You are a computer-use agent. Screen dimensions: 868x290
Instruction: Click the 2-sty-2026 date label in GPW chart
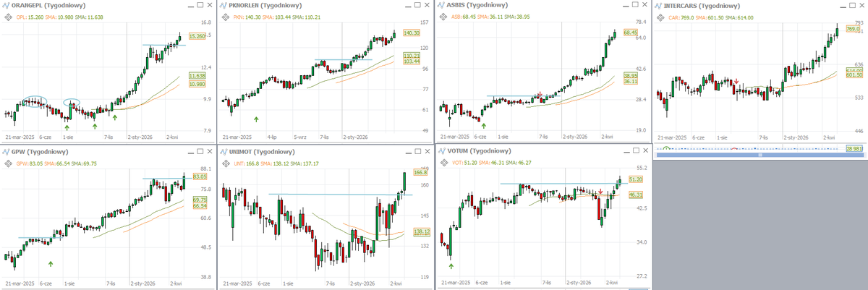pyautogui.click(x=142, y=283)
